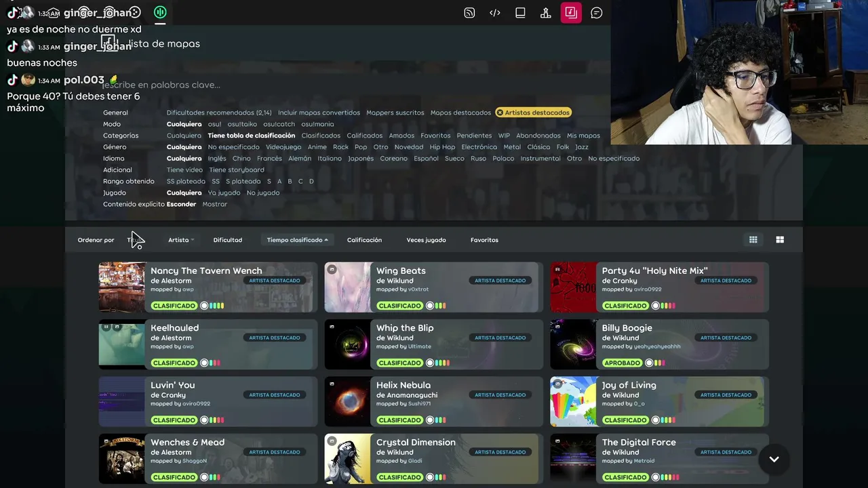Open Keelhauled beatmap title

tap(174, 328)
